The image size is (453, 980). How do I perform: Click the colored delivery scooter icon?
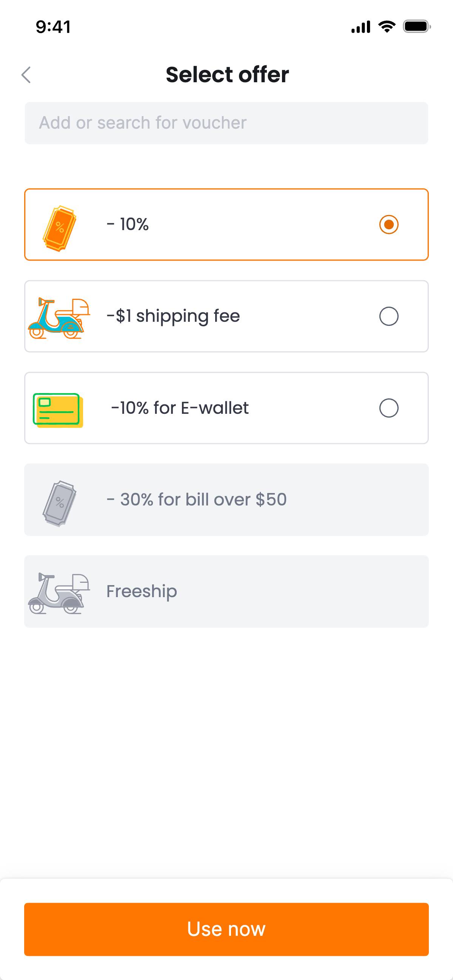tap(59, 318)
